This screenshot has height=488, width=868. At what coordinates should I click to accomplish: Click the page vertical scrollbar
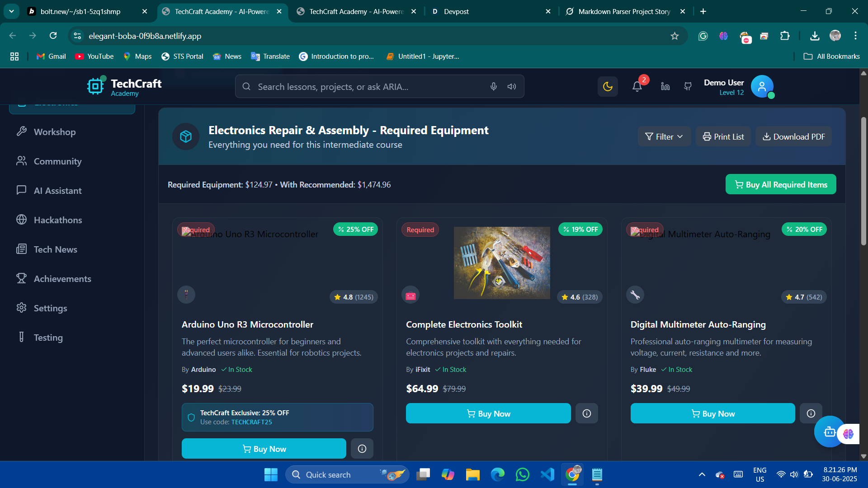pyautogui.click(x=863, y=181)
